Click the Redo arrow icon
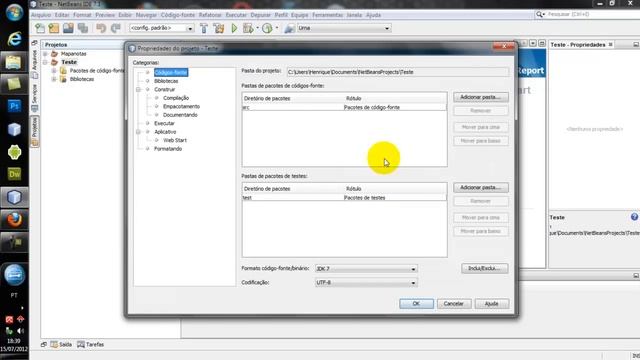Screen dimensions: 640x360 [x=116, y=28]
